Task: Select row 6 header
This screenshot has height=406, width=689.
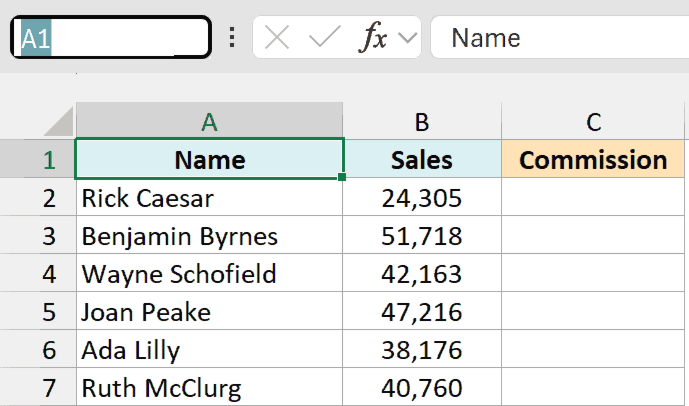Action: pos(38,349)
